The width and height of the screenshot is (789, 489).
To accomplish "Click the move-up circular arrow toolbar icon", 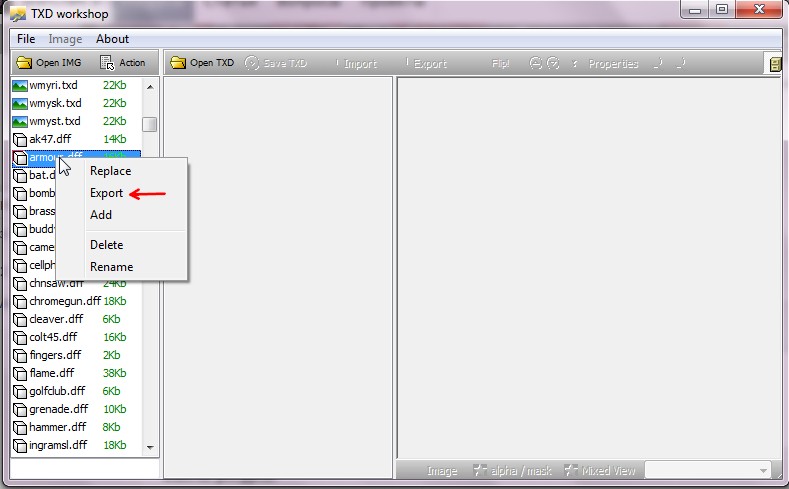I will pos(535,63).
